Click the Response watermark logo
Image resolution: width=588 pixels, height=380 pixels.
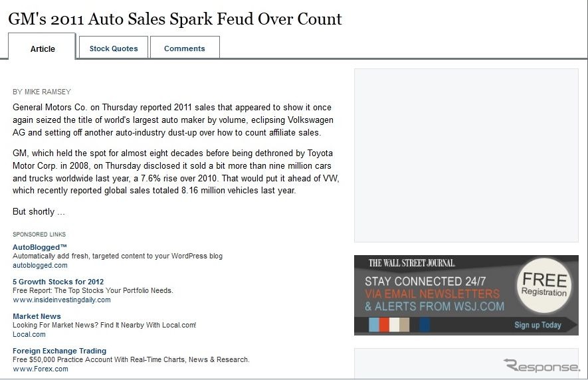[x=541, y=366]
